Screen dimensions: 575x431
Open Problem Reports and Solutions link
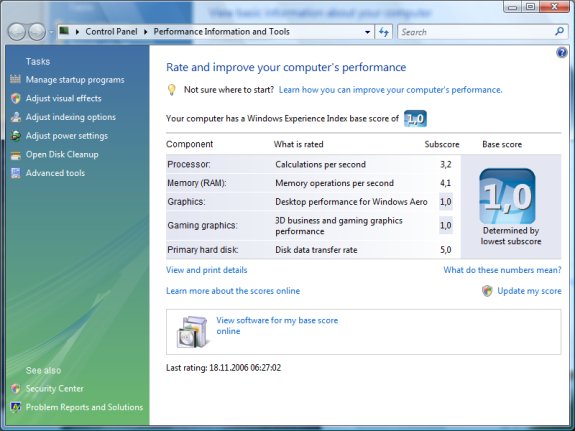(x=84, y=407)
